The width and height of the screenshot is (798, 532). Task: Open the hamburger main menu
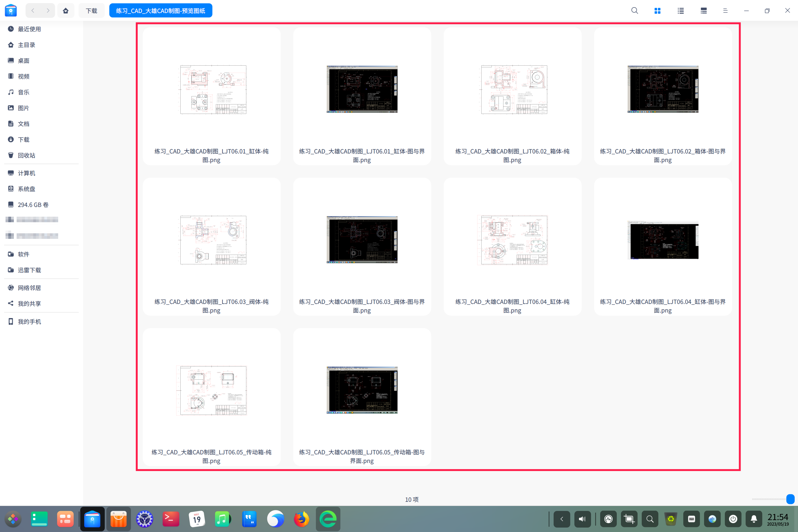point(725,11)
